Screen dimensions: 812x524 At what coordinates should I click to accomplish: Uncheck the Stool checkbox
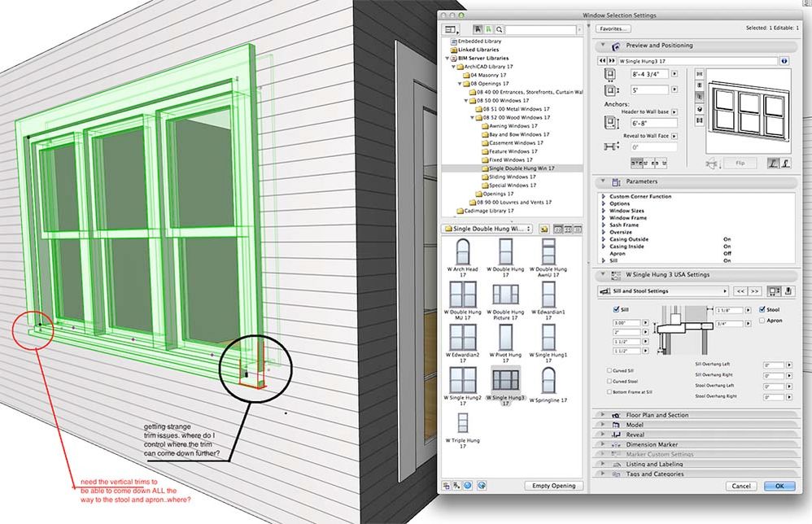click(x=762, y=308)
